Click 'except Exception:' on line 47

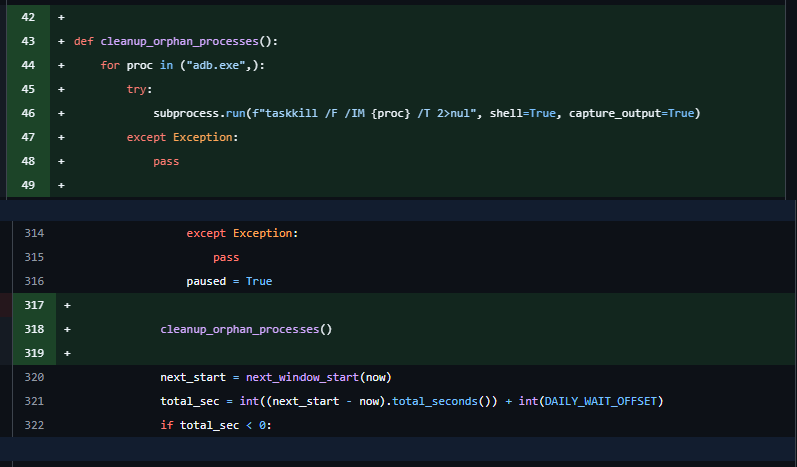tap(182, 137)
